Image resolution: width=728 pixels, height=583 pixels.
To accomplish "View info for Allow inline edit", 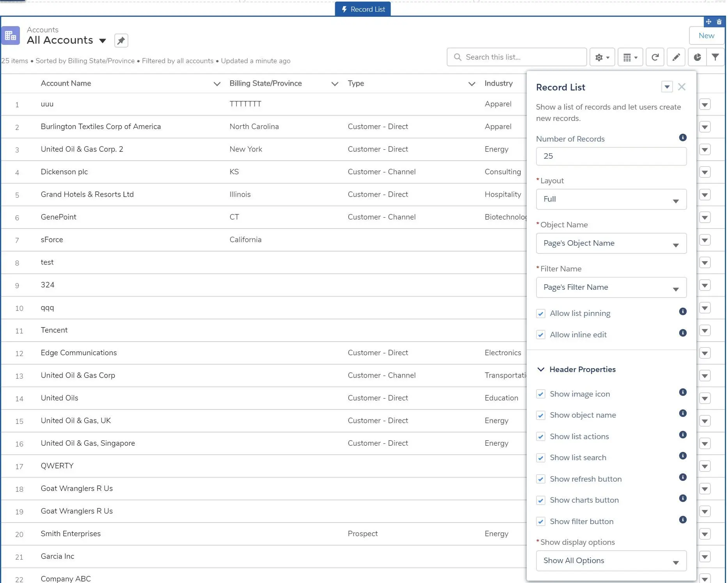I will [x=683, y=333].
